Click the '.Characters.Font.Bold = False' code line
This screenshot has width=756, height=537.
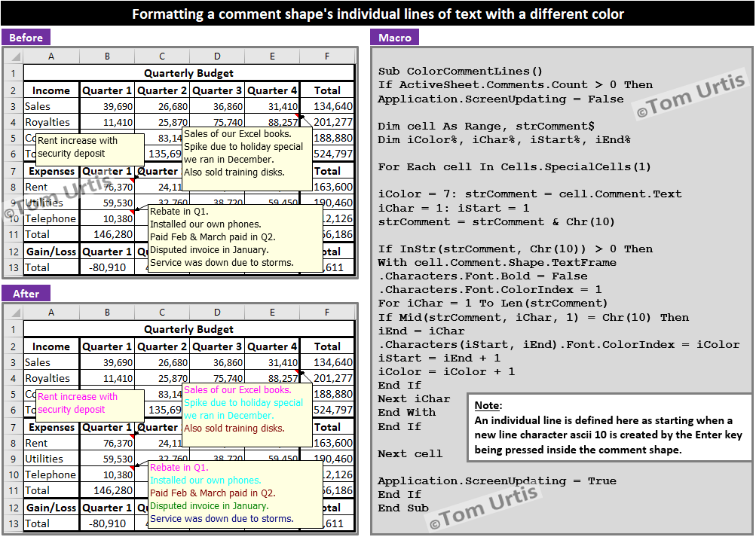click(x=482, y=276)
